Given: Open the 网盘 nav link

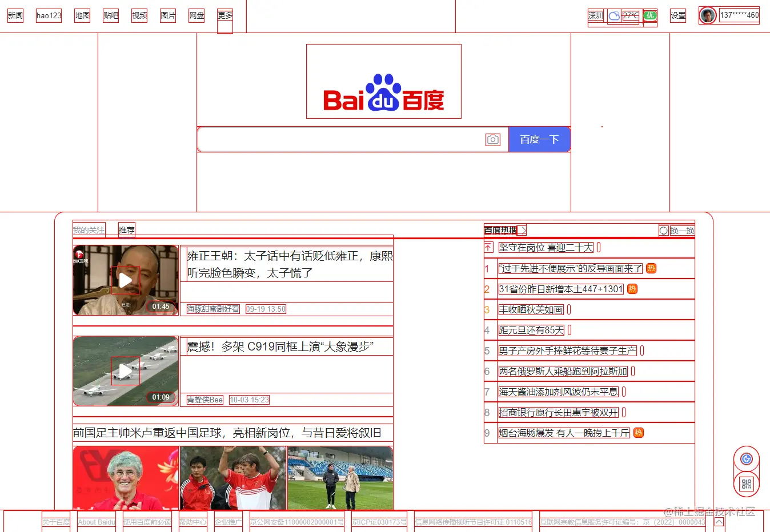Looking at the screenshot, I should click(x=196, y=15).
